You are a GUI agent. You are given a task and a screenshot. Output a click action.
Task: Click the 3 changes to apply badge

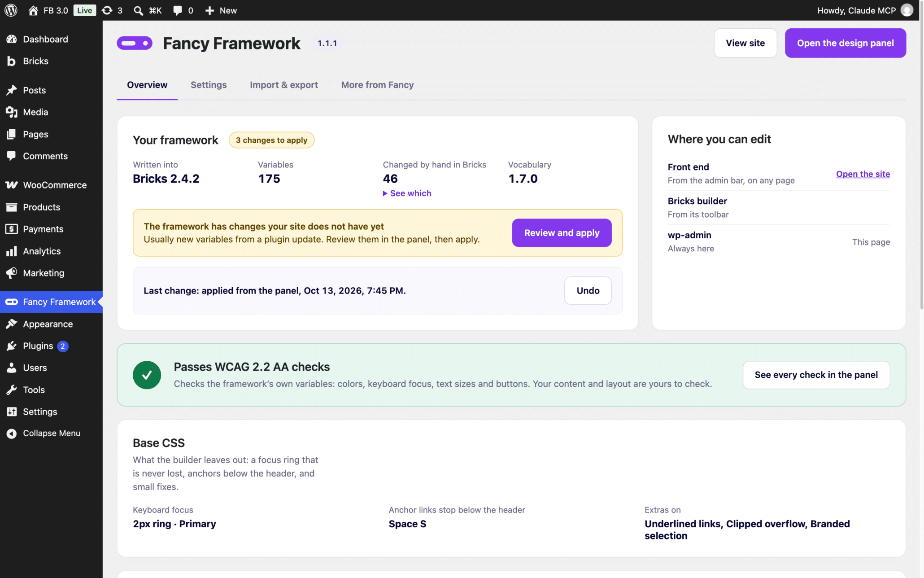tap(271, 140)
